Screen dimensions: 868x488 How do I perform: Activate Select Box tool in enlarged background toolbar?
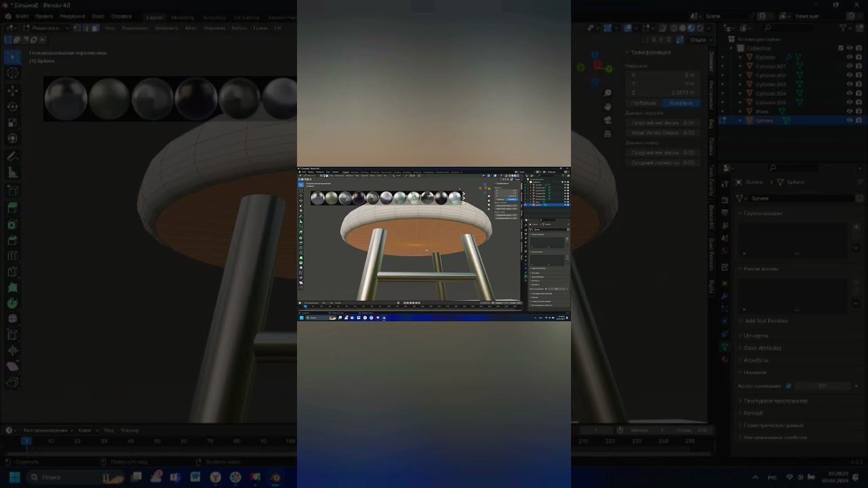(13, 57)
